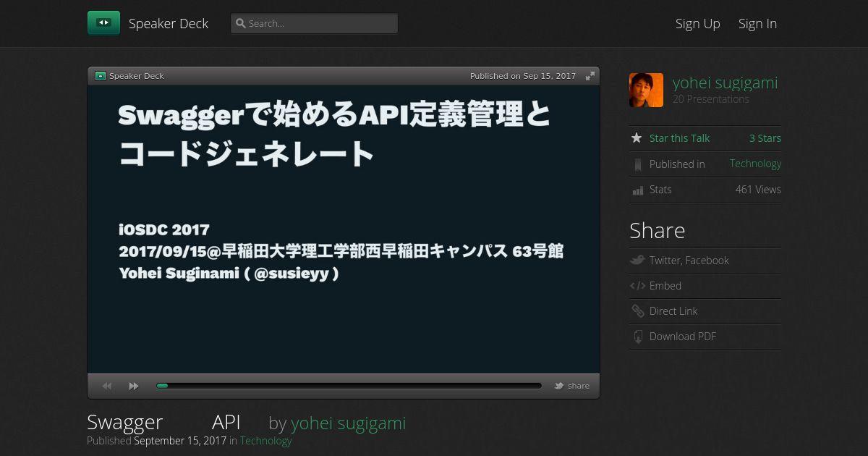
Task: Click the code brackets Embed icon
Action: point(637,286)
